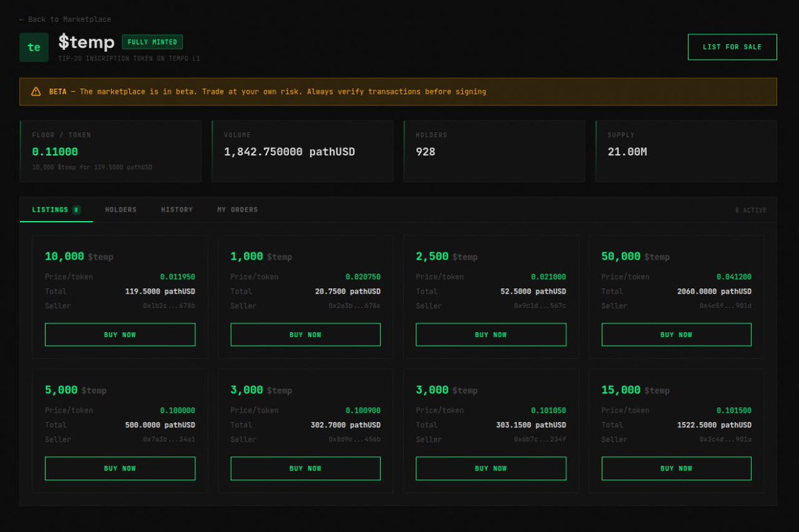The width and height of the screenshot is (799, 532).
Task: Click the floor price 0.11000
Action: (x=55, y=152)
